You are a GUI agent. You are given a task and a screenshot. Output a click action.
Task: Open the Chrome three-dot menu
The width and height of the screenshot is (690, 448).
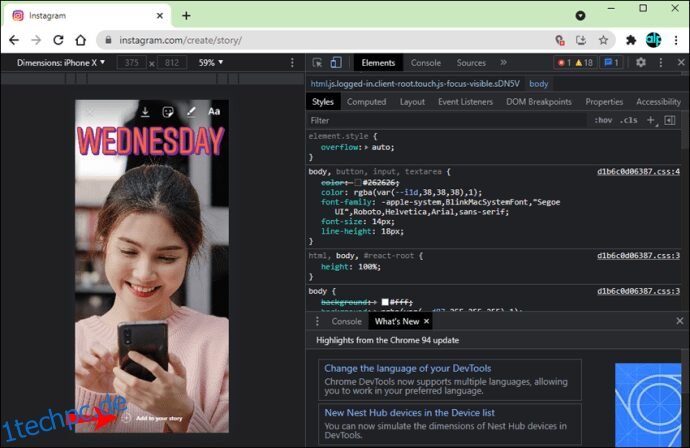[x=676, y=40]
